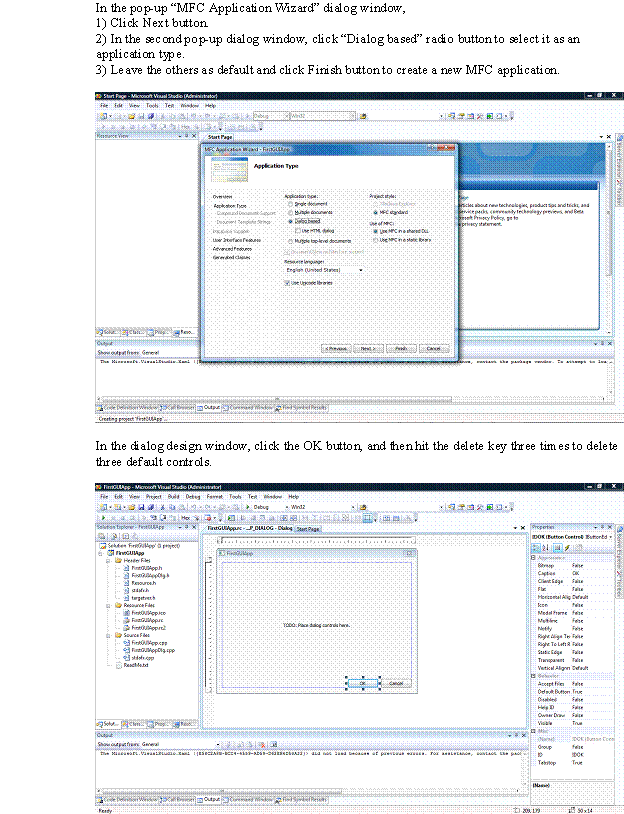624x814 pixels.
Task: Click the Previous button in the wizard
Action: 336,348
